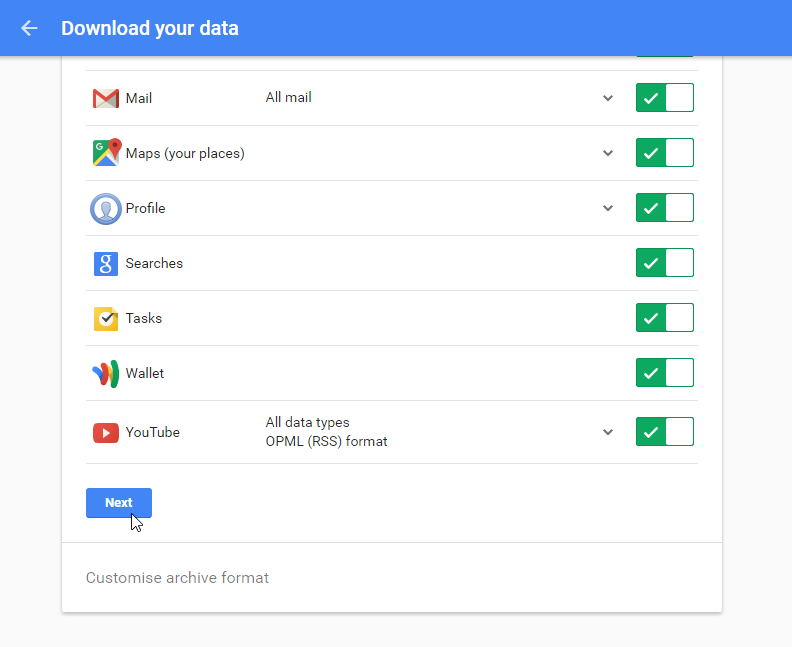Screen dimensions: 792x647
Task: Click the YouTube play icon
Action: [106, 433]
